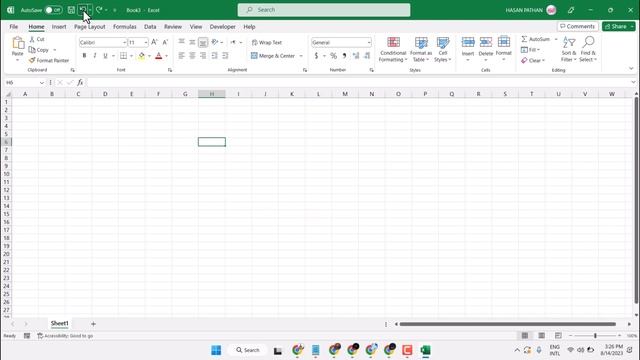
Task: Toggle Underline formatting
Action: 105,56
